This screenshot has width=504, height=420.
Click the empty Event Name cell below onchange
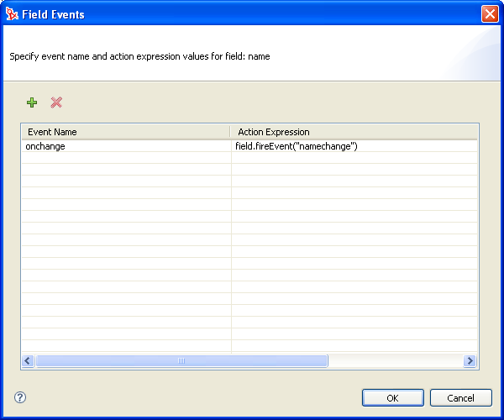click(126, 158)
